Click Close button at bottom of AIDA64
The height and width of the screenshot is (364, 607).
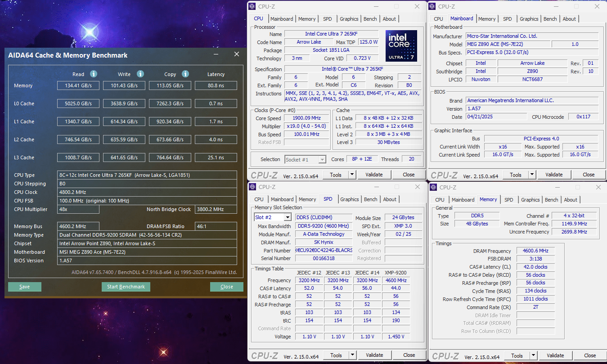[227, 287]
